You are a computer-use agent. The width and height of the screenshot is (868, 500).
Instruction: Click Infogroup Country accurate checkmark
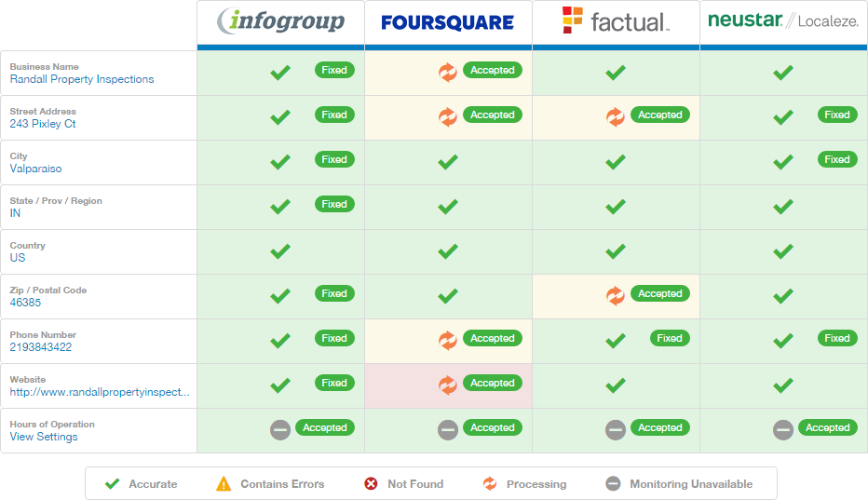280,250
